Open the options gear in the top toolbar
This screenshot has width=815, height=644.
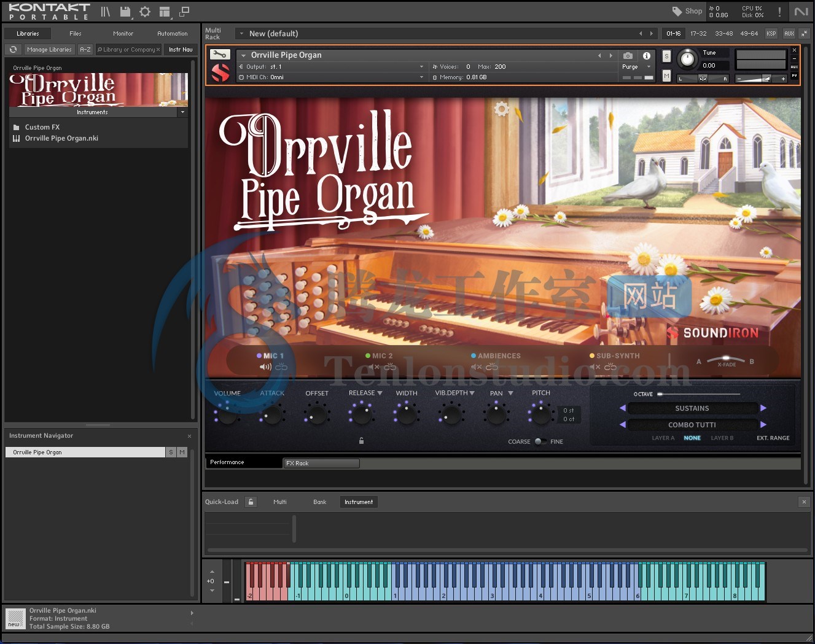tap(145, 12)
